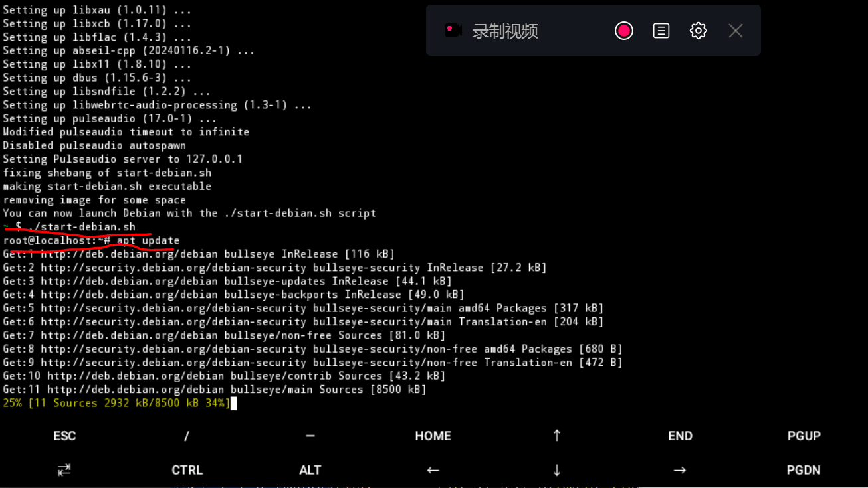868x488 pixels.
Task: Tap the dash key
Action: 310,436
